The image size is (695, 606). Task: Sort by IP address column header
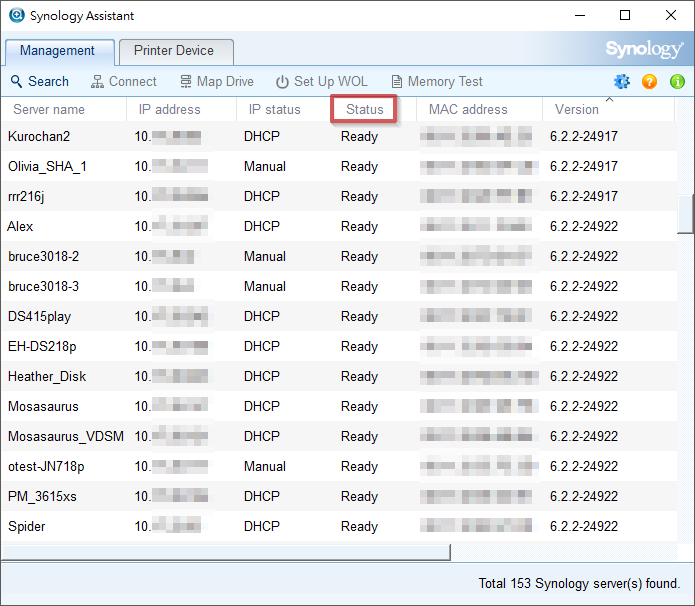(x=181, y=109)
